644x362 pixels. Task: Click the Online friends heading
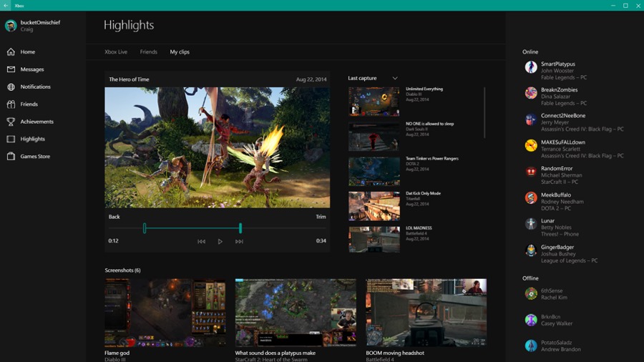tap(530, 52)
